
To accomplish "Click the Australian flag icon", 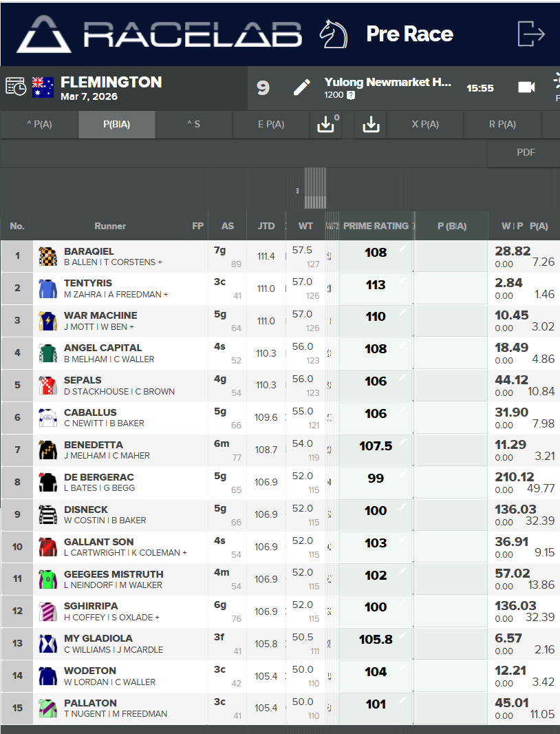I will [43, 87].
